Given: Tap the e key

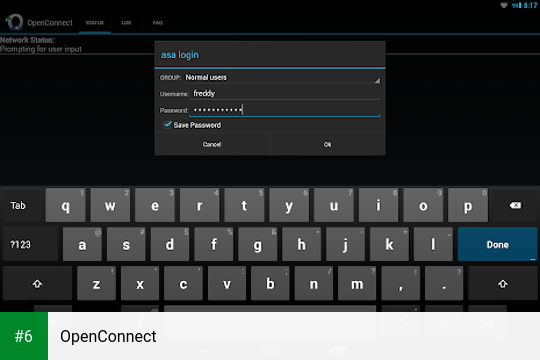Looking at the screenshot, I should [155, 205].
